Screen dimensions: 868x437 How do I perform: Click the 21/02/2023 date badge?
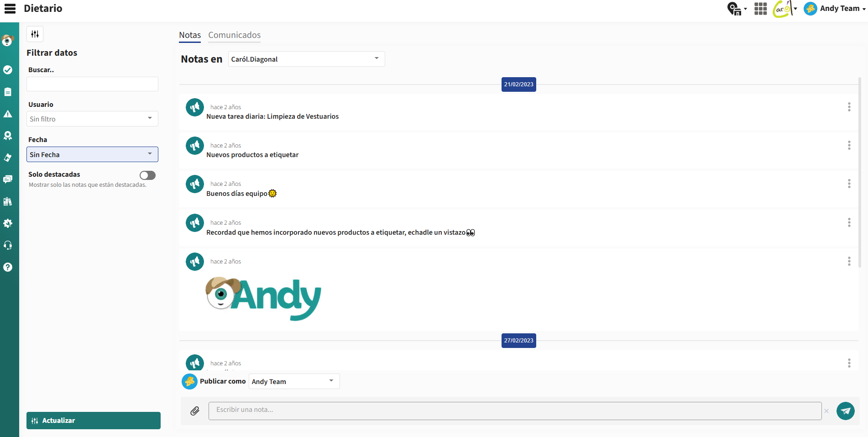519,84
